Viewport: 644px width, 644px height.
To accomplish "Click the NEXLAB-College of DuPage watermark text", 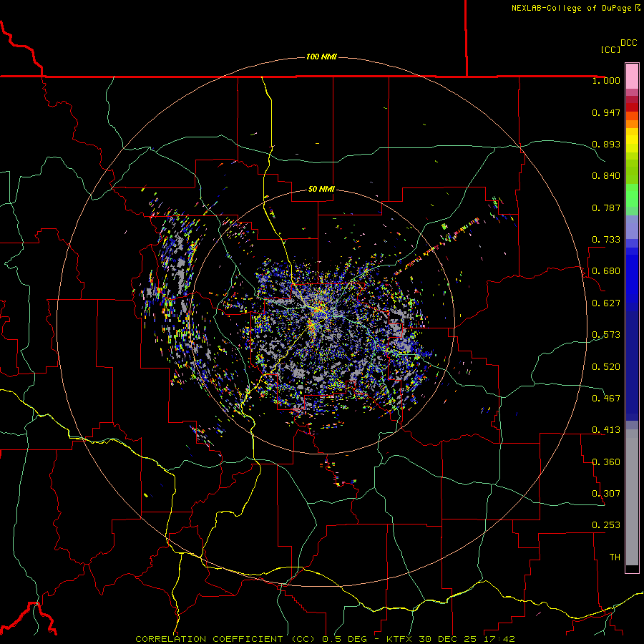I will tap(571, 8).
